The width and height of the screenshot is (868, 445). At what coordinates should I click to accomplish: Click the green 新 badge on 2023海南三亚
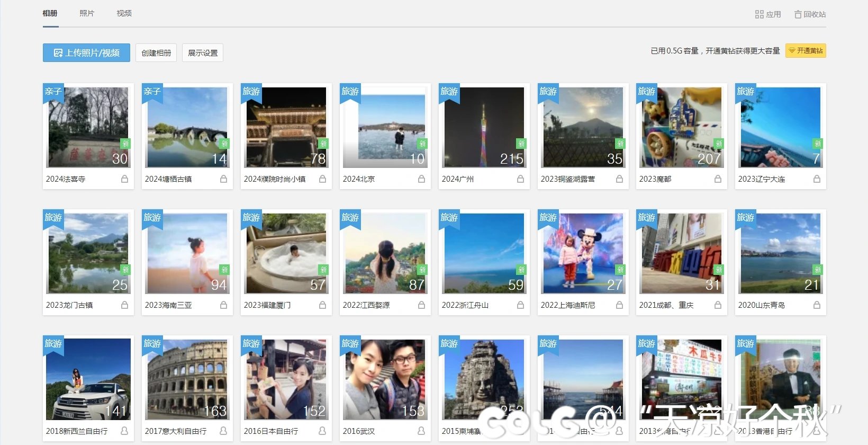(224, 270)
